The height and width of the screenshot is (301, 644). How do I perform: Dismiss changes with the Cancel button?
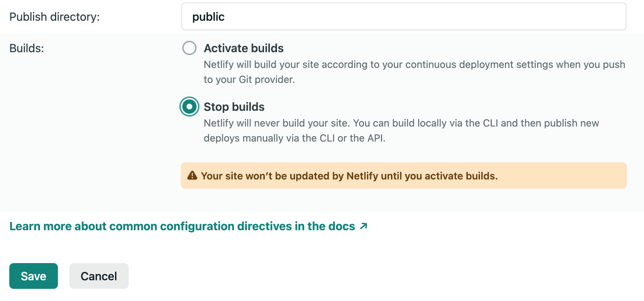pyautogui.click(x=99, y=276)
